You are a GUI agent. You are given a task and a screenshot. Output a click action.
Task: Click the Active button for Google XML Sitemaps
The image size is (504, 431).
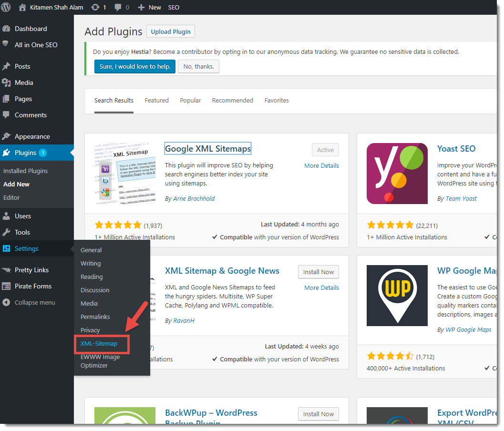point(325,150)
